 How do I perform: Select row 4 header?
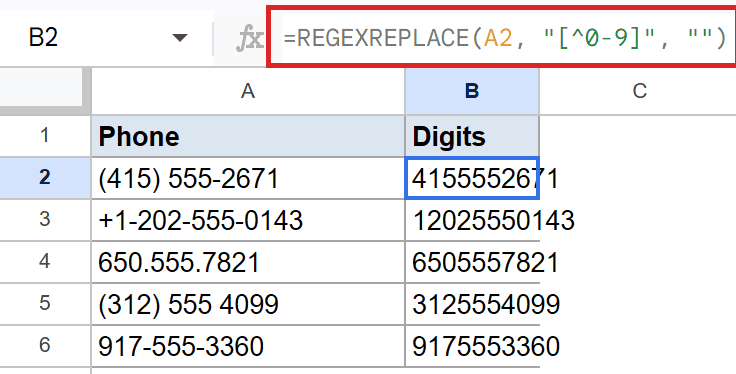pos(45,262)
